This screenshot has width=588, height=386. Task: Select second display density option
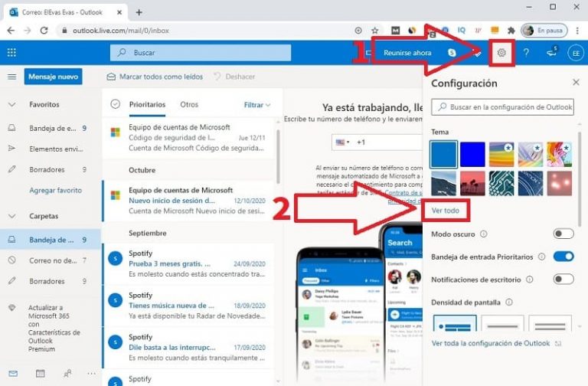pyautogui.click(x=502, y=323)
